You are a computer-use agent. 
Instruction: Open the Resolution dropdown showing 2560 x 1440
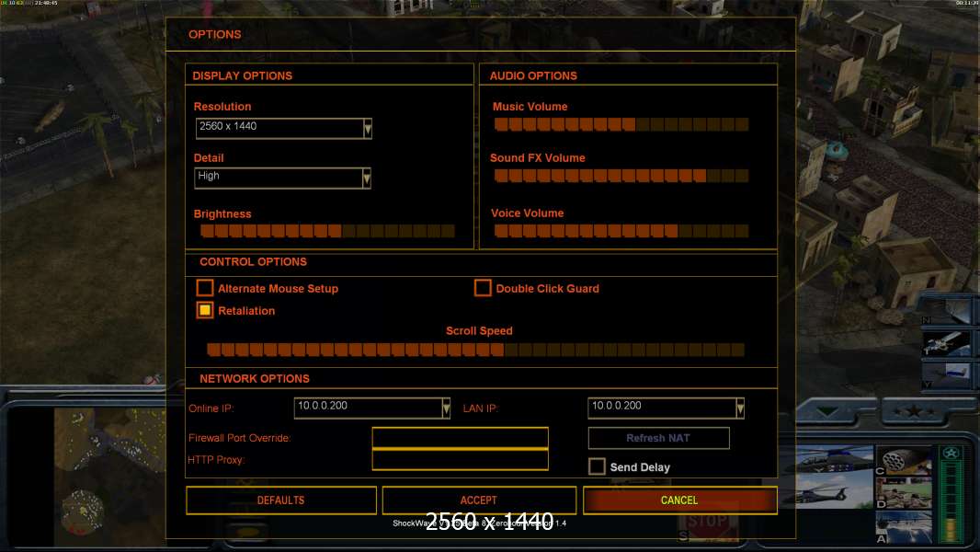(x=284, y=128)
